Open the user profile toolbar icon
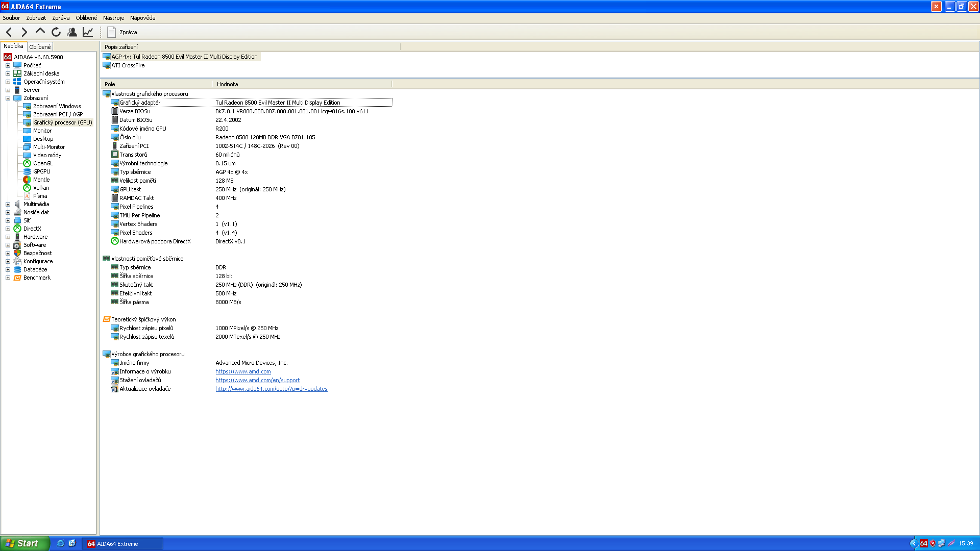Viewport: 980px width, 551px height. click(72, 32)
